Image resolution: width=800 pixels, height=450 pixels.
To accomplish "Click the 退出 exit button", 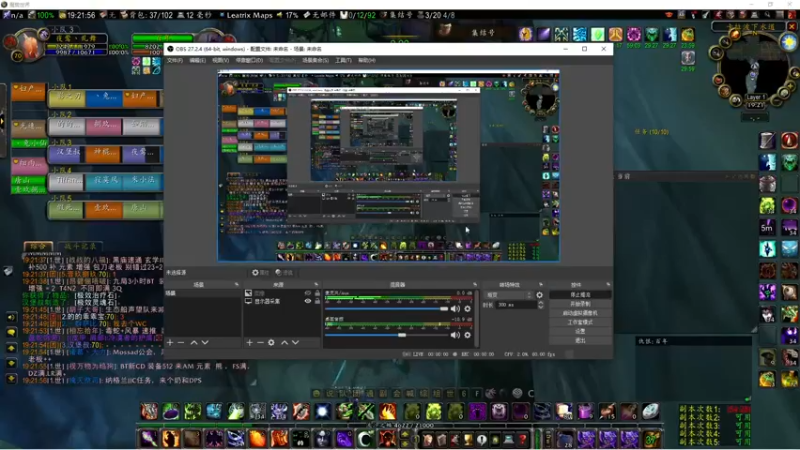I will [x=580, y=340].
